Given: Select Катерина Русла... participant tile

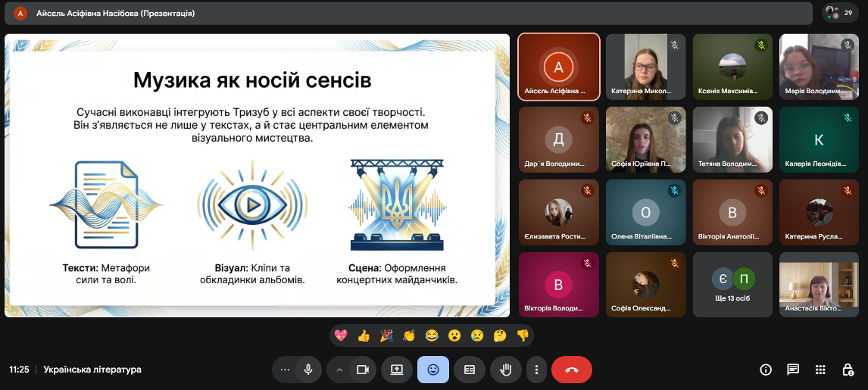Looking at the screenshot, I should coord(820,212).
